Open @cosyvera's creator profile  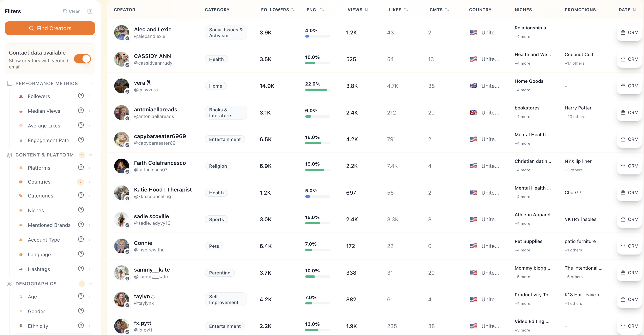(146, 89)
